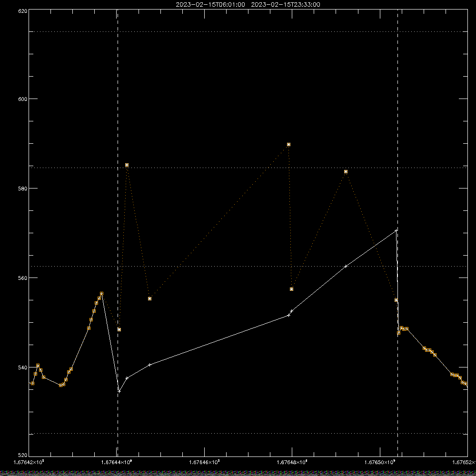Click the 1.67646×10⁹ x-axis label
This screenshot has width=476, height=476.
point(204,462)
